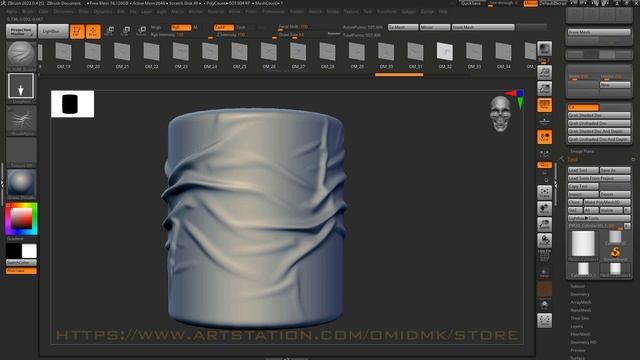Expand the Layers section

pyautogui.click(x=577, y=326)
